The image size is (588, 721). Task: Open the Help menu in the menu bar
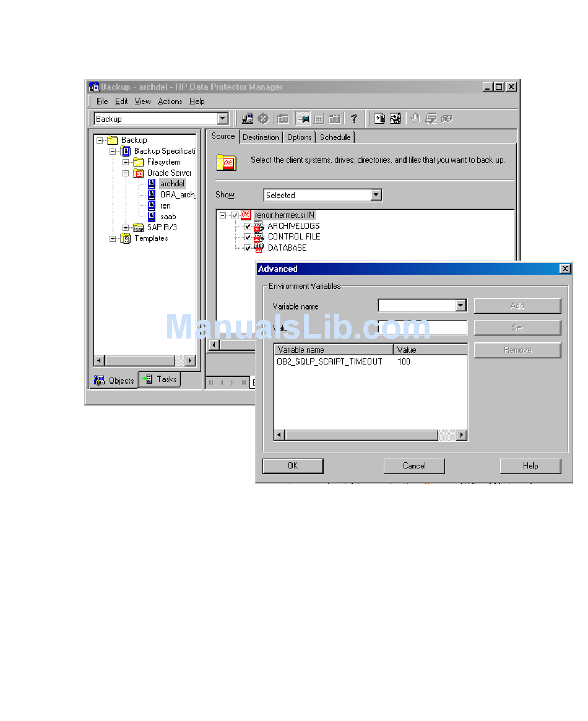(197, 101)
